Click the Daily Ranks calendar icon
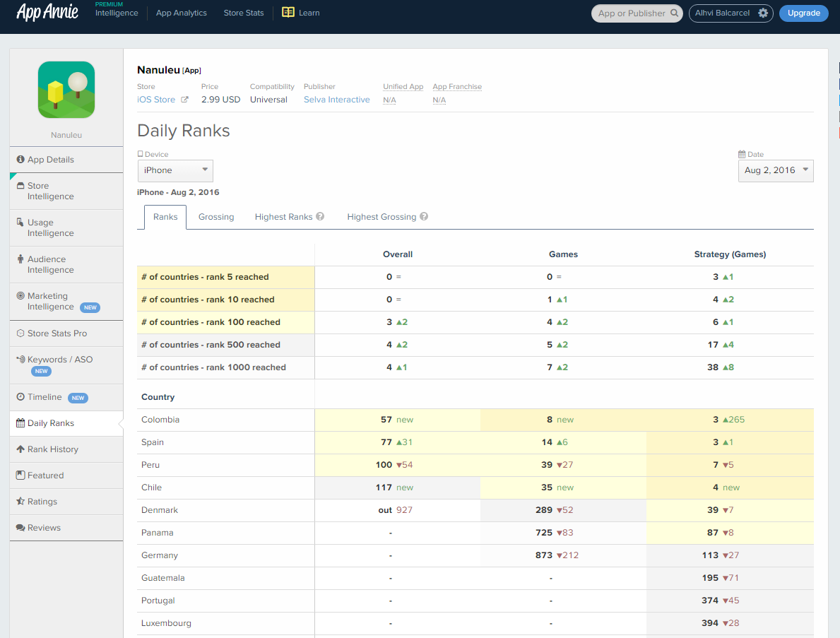 [x=20, y=423]
